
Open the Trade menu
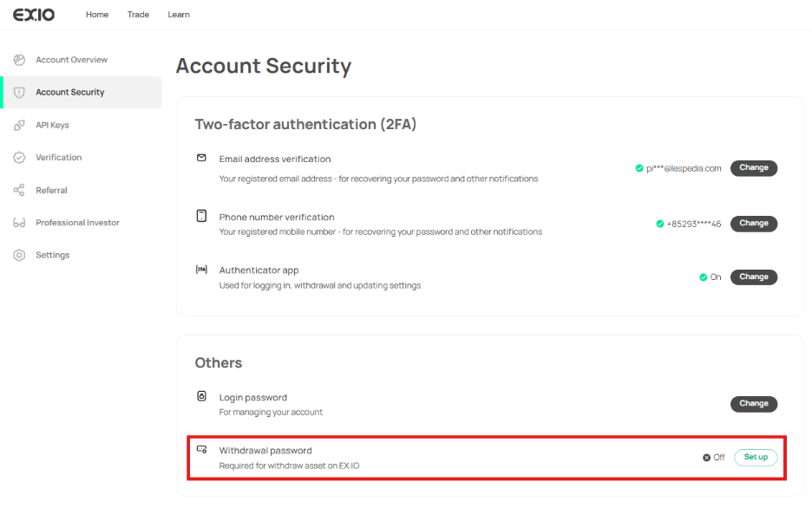(x=138, y=15)
